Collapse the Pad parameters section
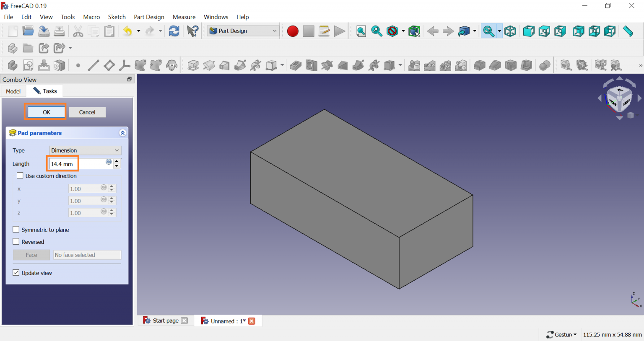This screenshot has width=644, height=341. tap(122, 133)
